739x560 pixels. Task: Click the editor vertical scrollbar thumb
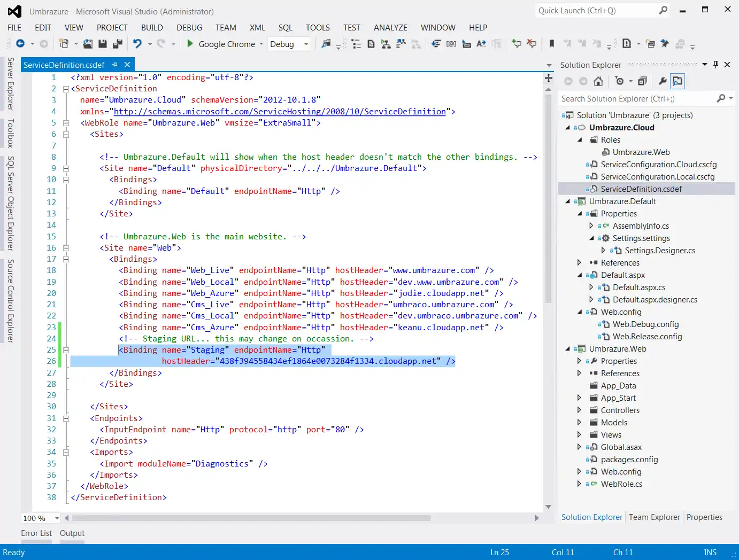pos(548,198)
